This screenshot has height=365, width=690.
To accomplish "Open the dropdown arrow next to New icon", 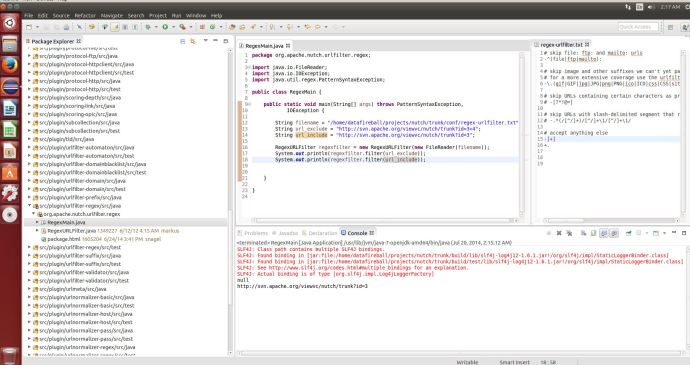I will point(37,27).
